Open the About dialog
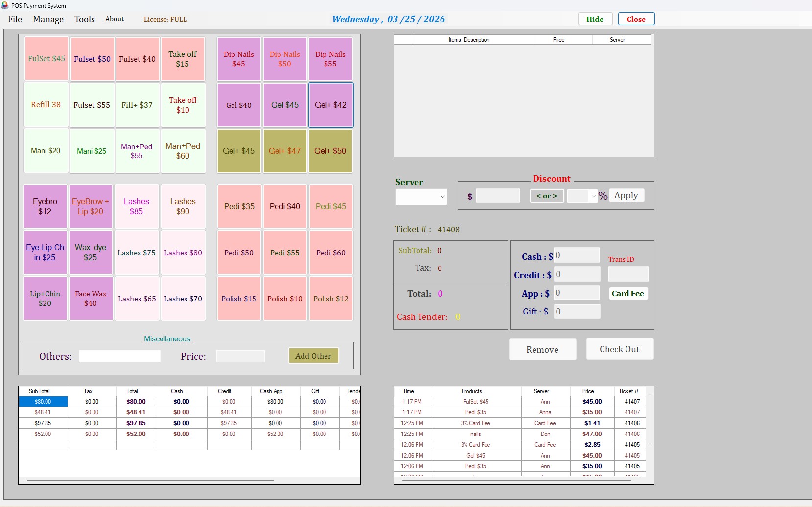This screenshot has width=812, height=507. coord(114,19)
